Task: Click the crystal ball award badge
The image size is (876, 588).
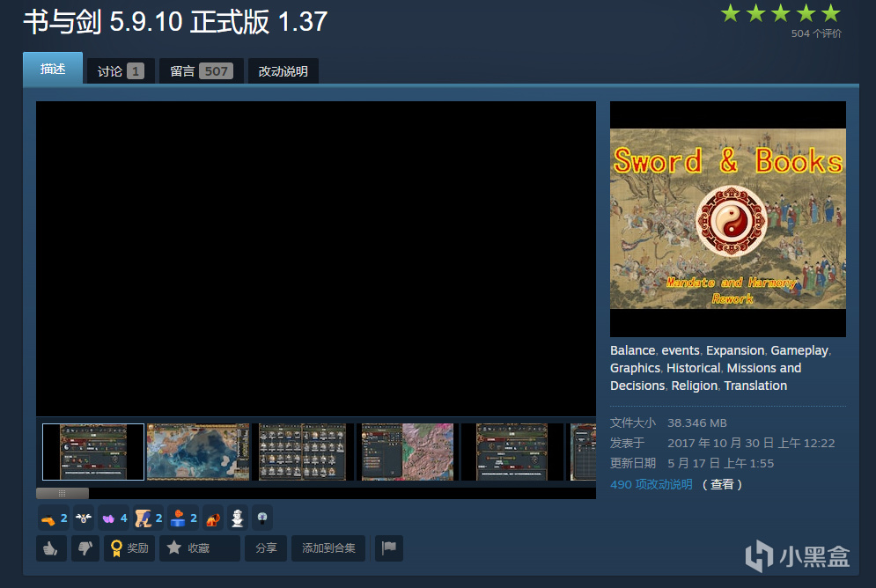Action: 262,518
